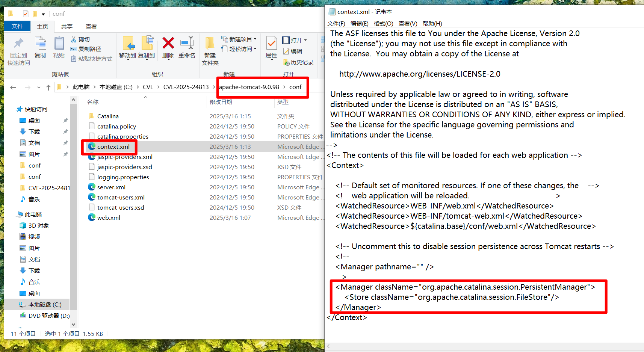Select the server.xml file
This screenshot has width=644, height=352.
pos(111,187)
